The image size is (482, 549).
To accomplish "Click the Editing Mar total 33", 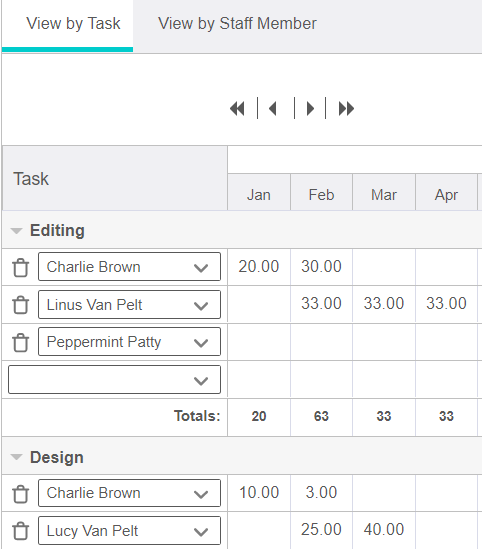I will 384,417.
